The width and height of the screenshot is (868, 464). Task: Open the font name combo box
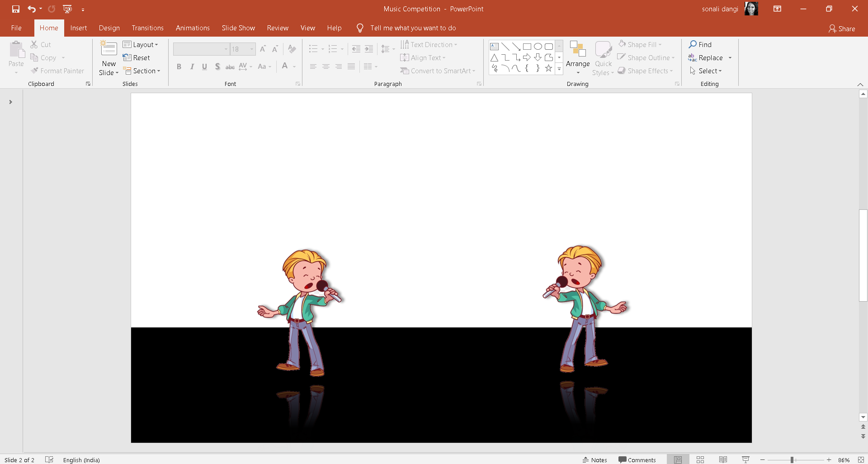pos(201,49)
